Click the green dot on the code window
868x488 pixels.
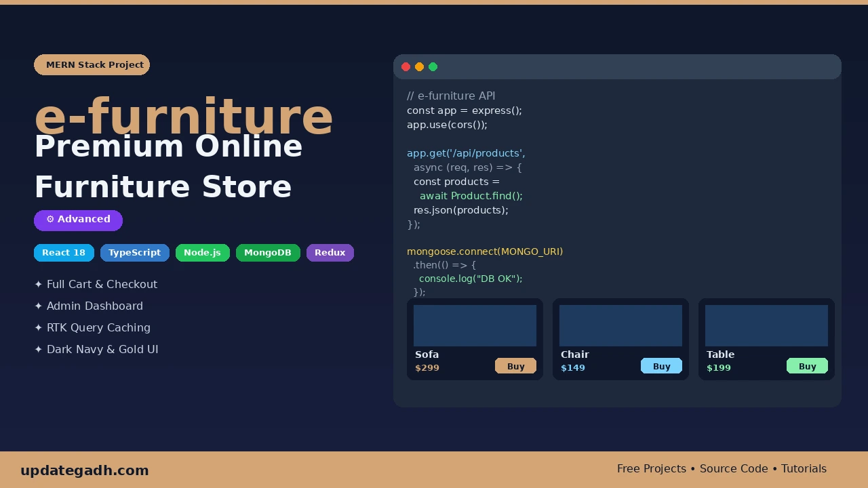click(x=433, y=66)
